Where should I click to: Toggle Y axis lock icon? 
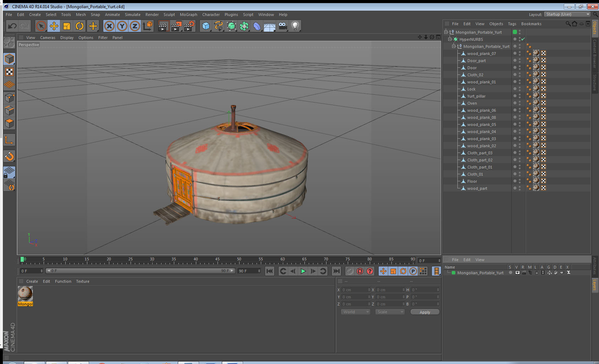click(122, 26)
